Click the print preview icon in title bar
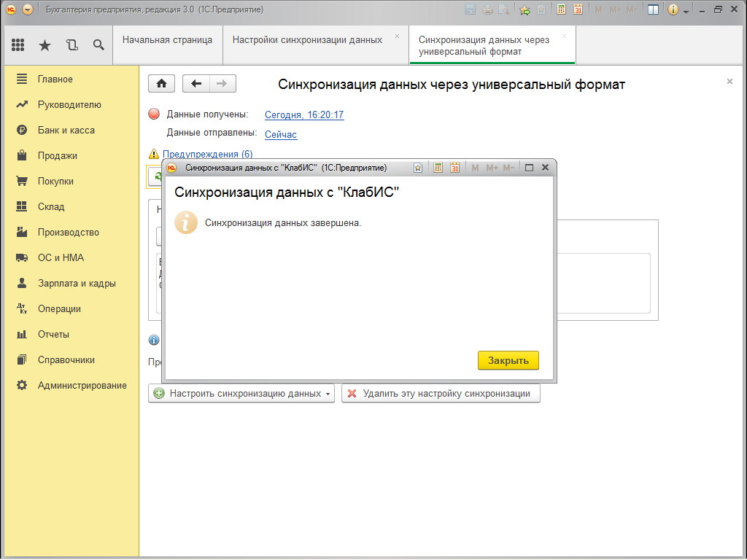 point(503,9)
